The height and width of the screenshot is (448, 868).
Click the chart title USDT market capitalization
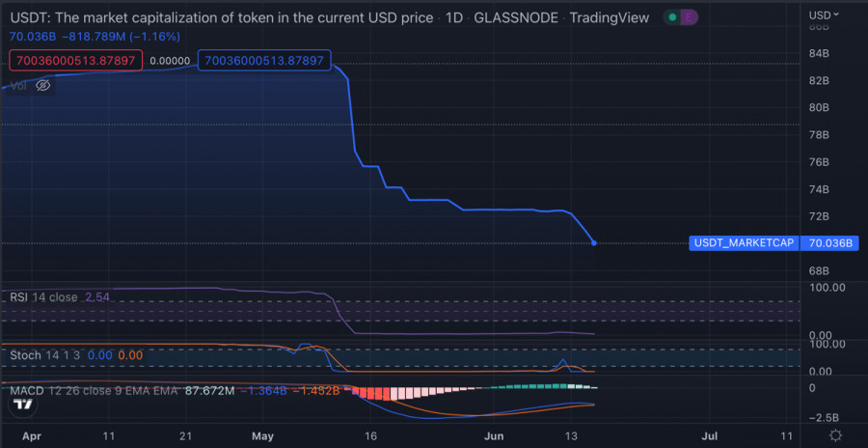222,17
